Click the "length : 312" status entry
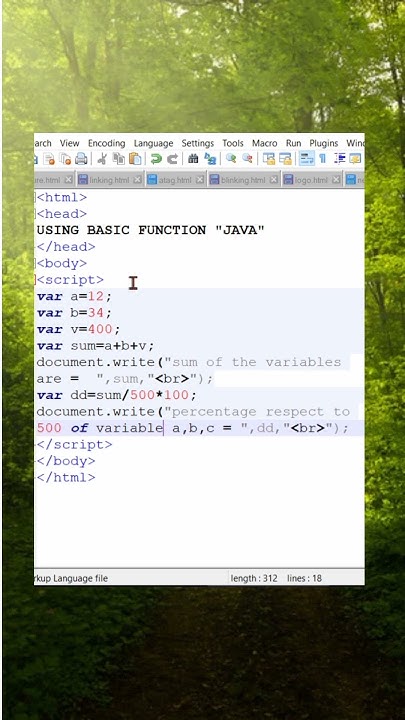Viewport: 405px width, 720px height. pos(254,578)
